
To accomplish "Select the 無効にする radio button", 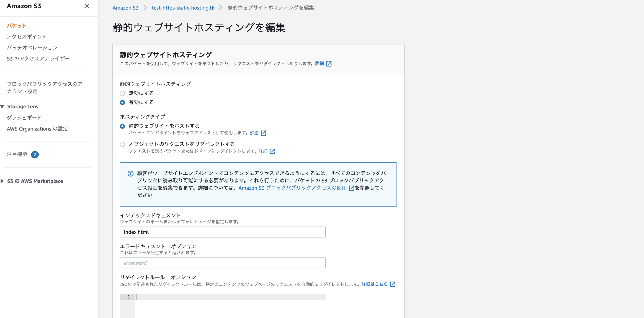I will pyautogui.click(x=122, y=93).
